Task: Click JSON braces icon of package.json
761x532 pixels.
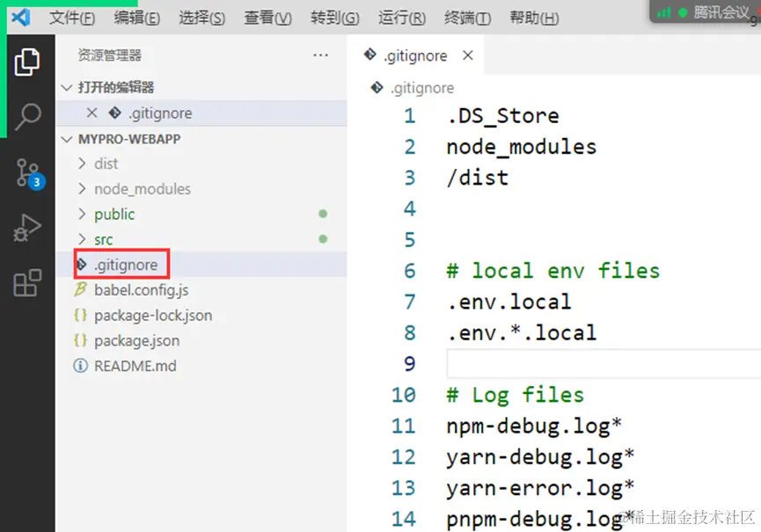Action: pyautogui.click(x=80, y=340)
